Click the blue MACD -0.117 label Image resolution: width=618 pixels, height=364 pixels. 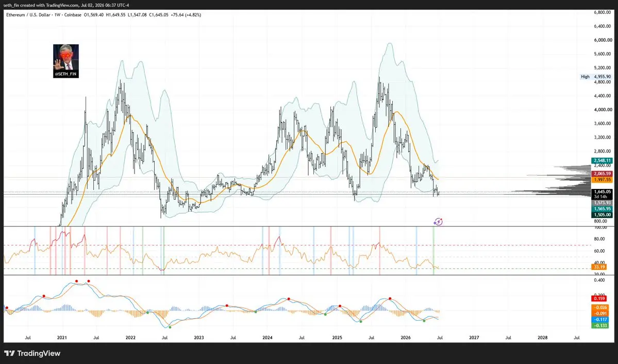(600, 320)
